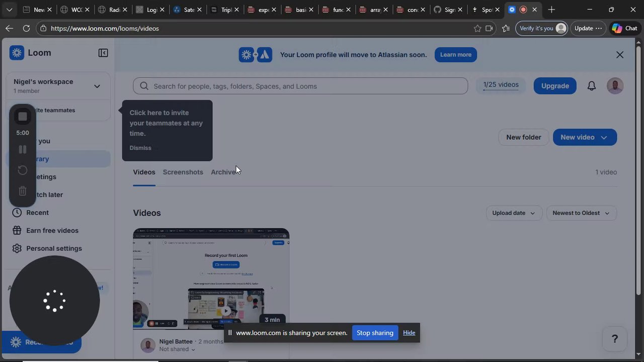The image size is (644, 362).
Task: Click the Loom logo in sidebar
Action: [x=17, y=53]
